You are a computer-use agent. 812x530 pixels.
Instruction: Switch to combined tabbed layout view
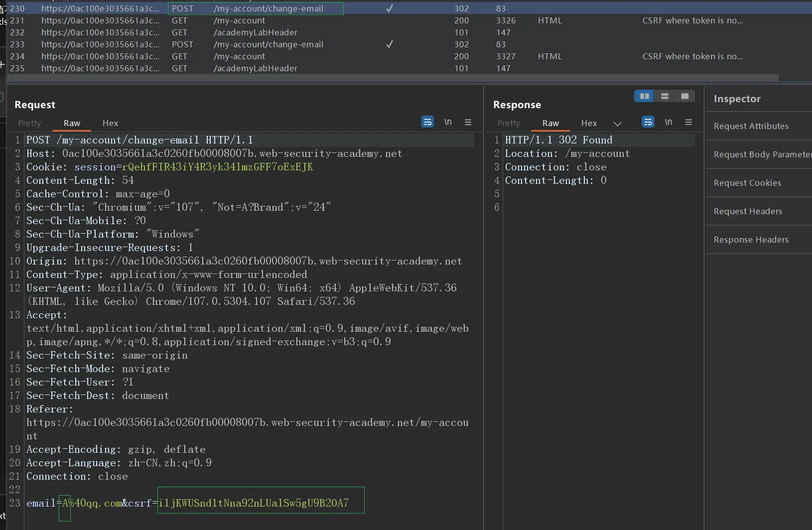tap(685, 96)
